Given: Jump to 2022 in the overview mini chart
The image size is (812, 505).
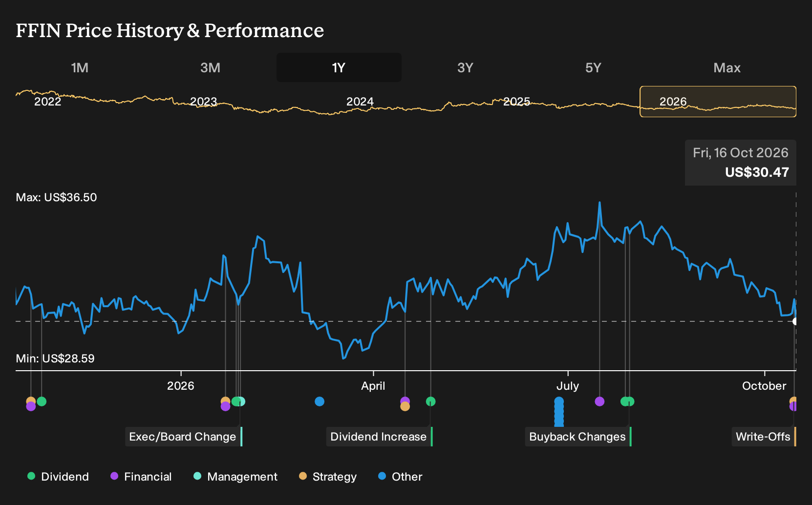Looking at the screenshot, I should click(48, 102).
